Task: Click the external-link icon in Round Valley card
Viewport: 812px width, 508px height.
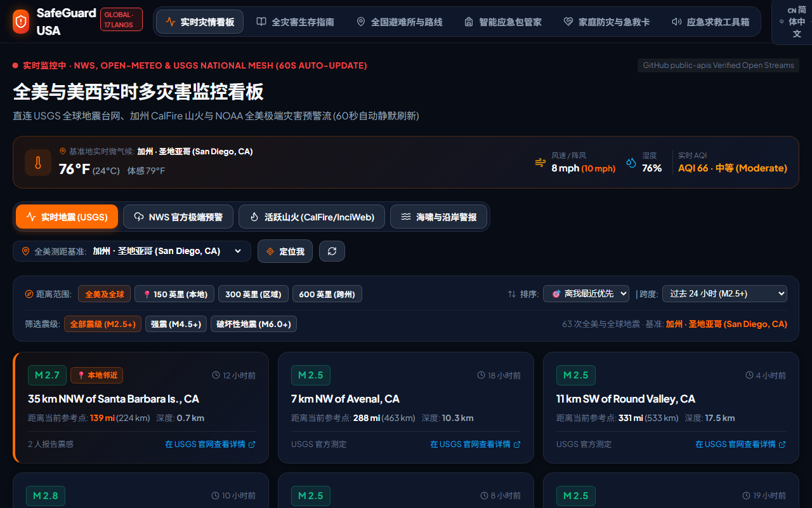Action: click(782, 444)
